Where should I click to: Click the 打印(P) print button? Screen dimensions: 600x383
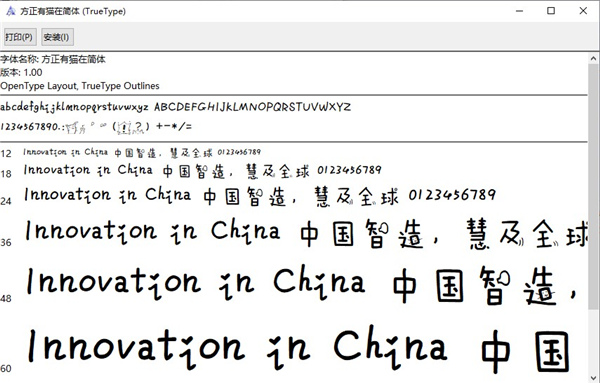[x=20, y=37]
